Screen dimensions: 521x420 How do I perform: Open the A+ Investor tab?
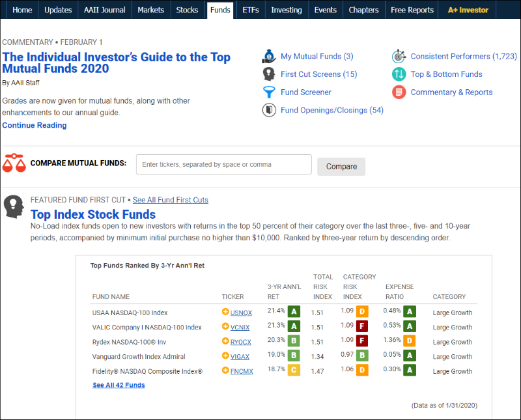468,10
